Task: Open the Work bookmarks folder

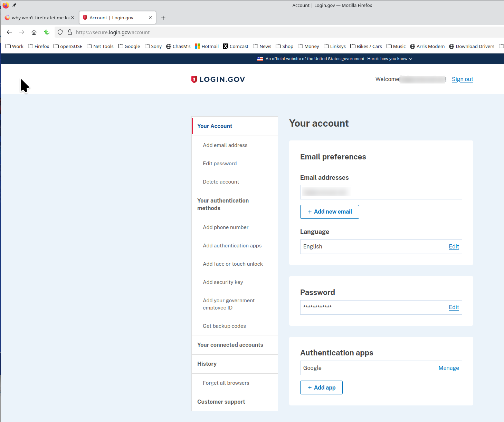Action: pos(15,46)
